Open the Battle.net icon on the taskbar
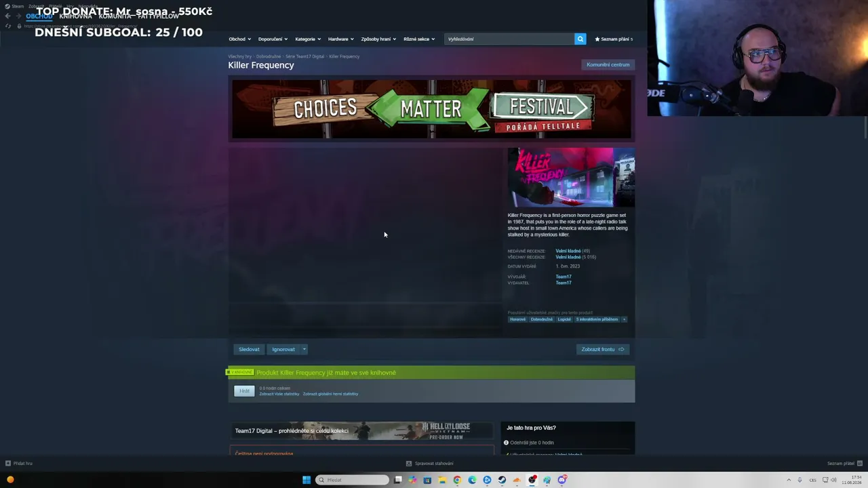The image size is (868, 488). pos(487,480)
